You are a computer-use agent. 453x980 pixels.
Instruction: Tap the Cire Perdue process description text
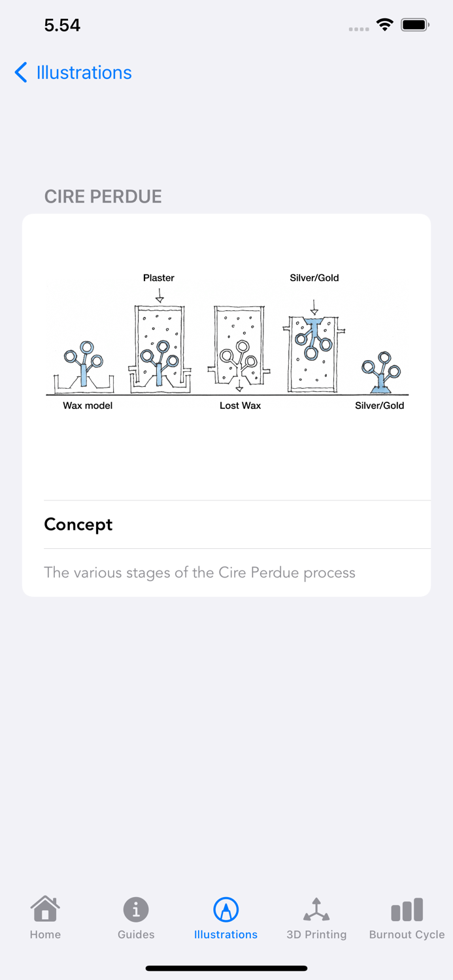[x=199, y=572]
